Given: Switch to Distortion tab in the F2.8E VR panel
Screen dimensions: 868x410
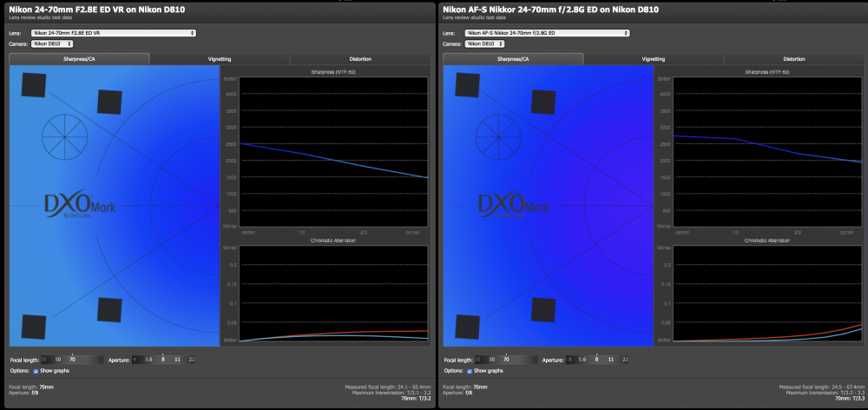Looking at the screenshot, I should pos(360,59).
